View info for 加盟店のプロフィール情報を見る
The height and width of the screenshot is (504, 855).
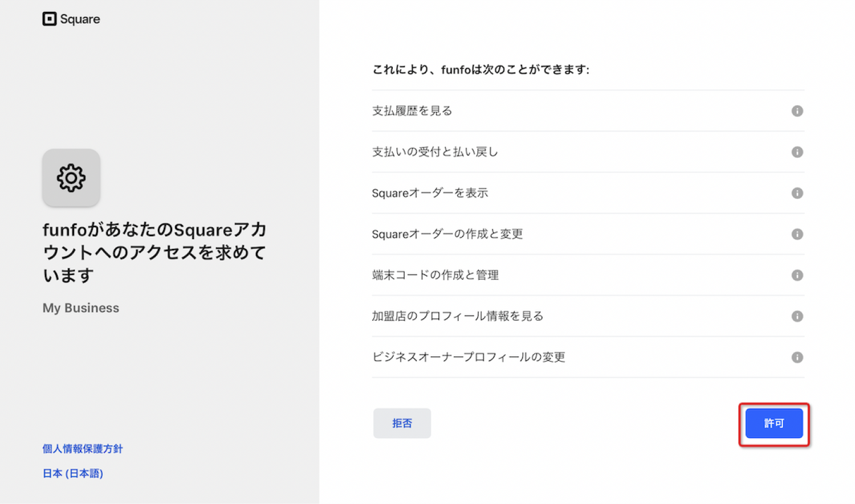[x=797, y=316]
